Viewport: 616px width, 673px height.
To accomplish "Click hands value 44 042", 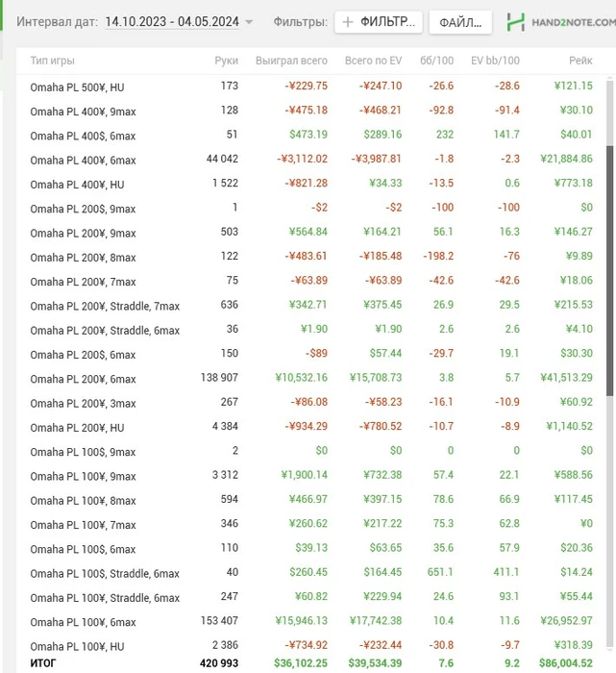I will pos(222,159).
